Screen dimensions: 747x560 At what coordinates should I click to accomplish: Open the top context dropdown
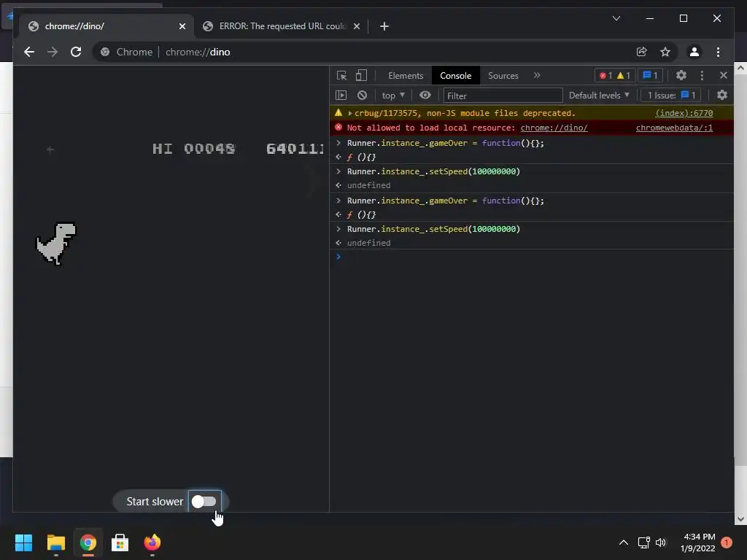pos(393,96)
